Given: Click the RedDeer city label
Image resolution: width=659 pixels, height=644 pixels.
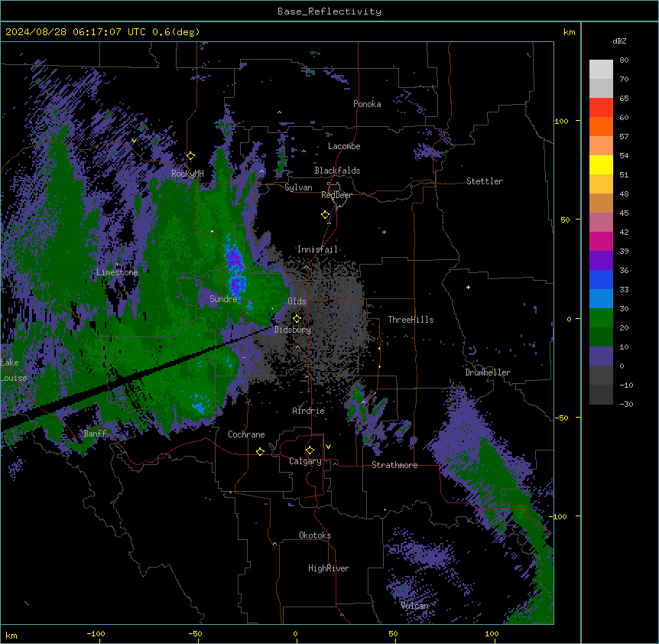Looking at the screenshot, I should 336,195.
